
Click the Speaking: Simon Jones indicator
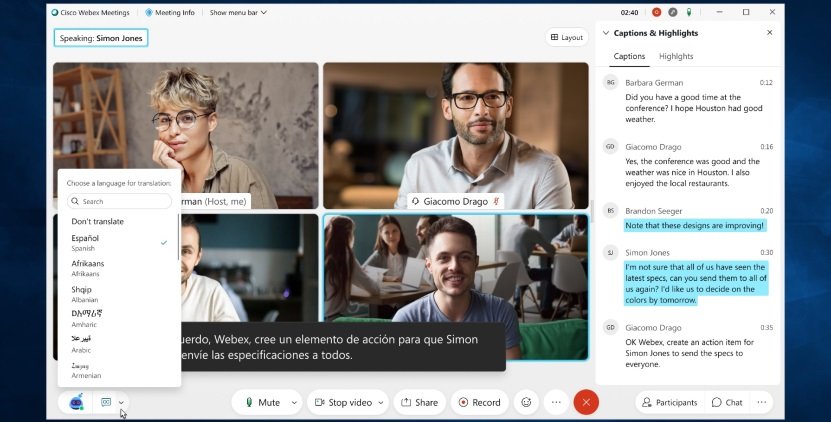coord(101,38)
